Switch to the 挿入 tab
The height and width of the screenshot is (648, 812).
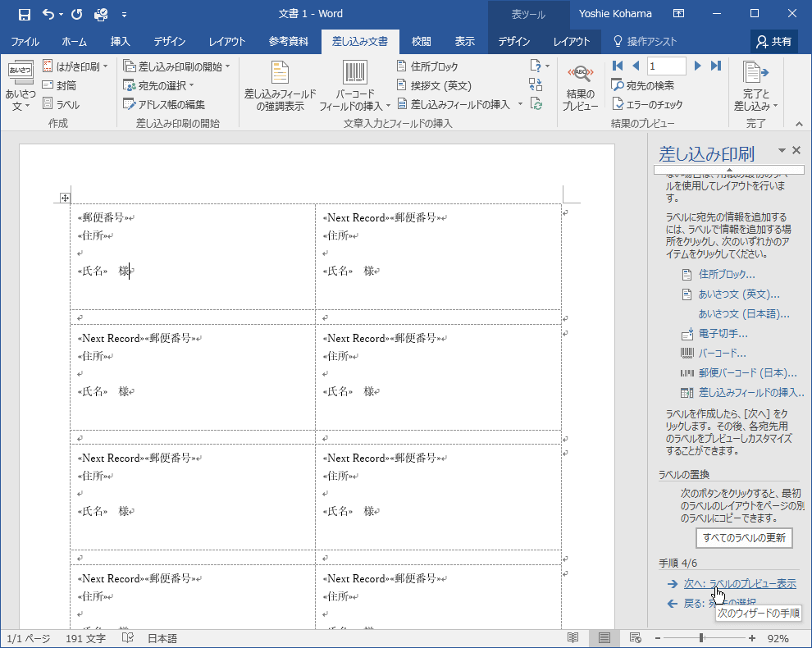120,42
